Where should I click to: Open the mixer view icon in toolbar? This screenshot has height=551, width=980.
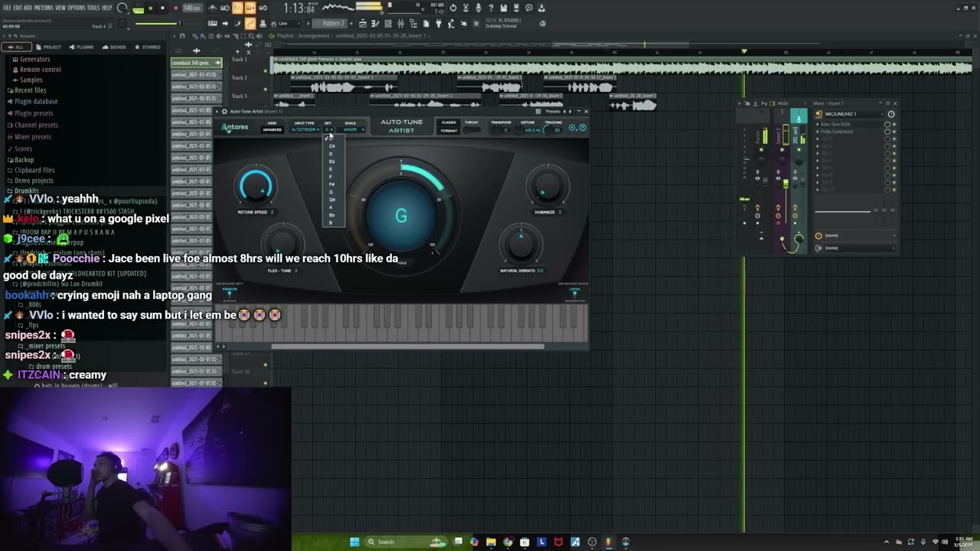[400, 23]
